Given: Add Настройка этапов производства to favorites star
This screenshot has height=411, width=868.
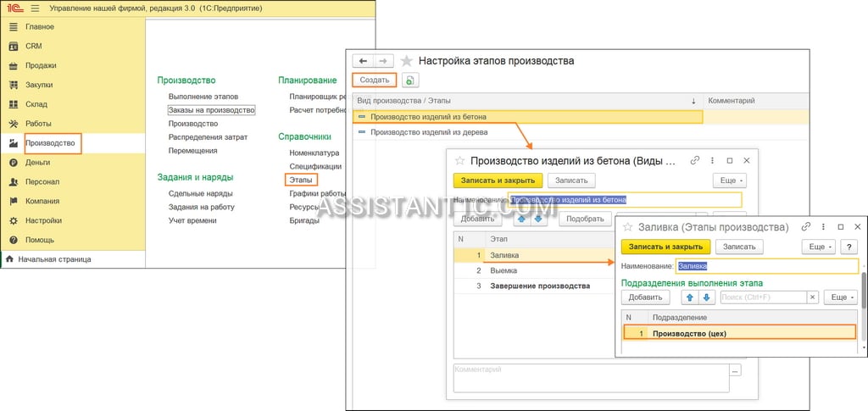Looking at the screenshot, I should tap(407, 61).
